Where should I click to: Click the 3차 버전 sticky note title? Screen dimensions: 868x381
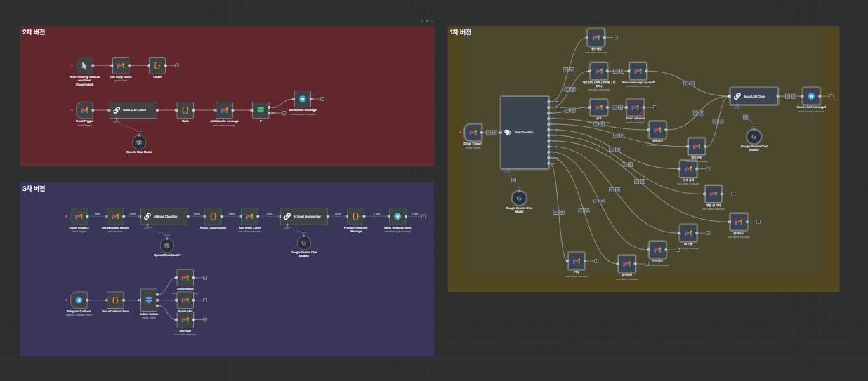[x=34, y=189]
